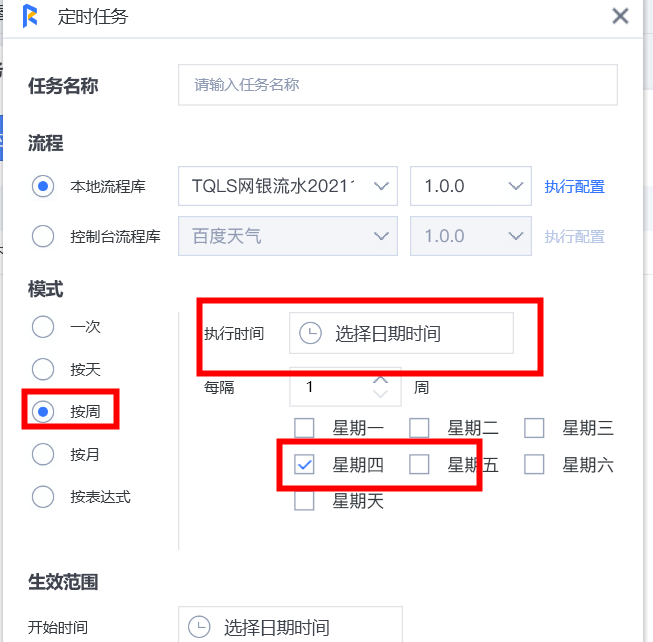The height and width of the screenshot is (642, 653).
Task: Select the 控制台流程库 radio button
Action: click(x=43, y=236)
